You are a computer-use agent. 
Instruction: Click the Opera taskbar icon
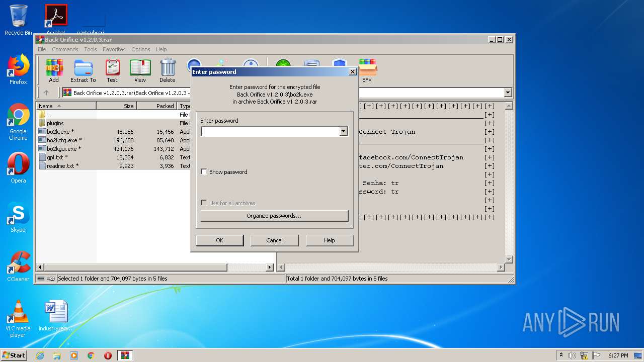point(108,355)
